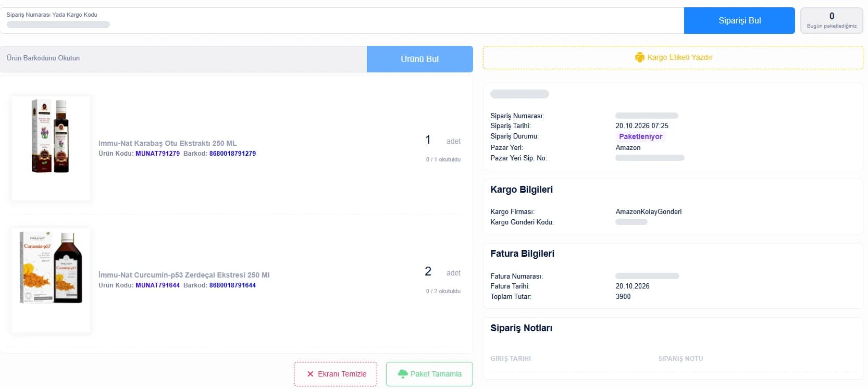Select product code MUNAT791644

(157, 285)
